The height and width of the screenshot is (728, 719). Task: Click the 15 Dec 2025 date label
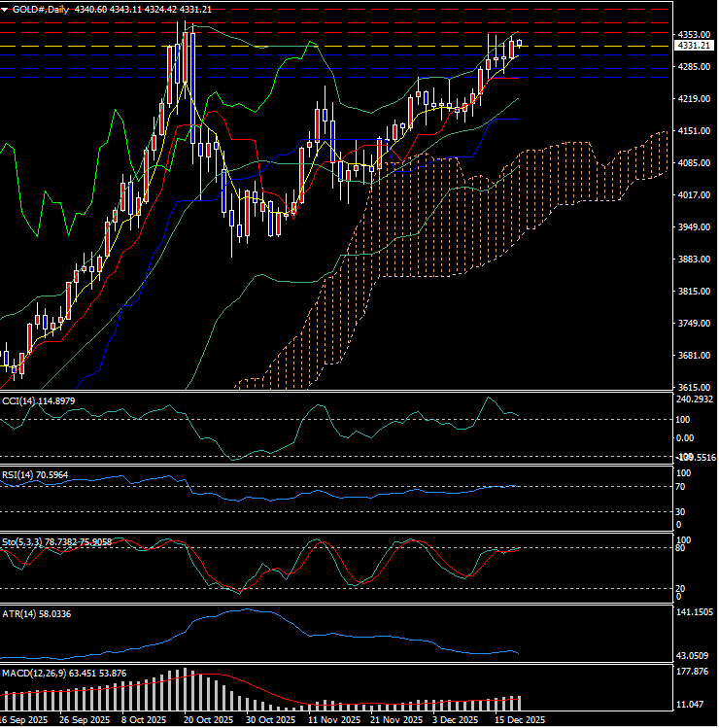[521, 720]
